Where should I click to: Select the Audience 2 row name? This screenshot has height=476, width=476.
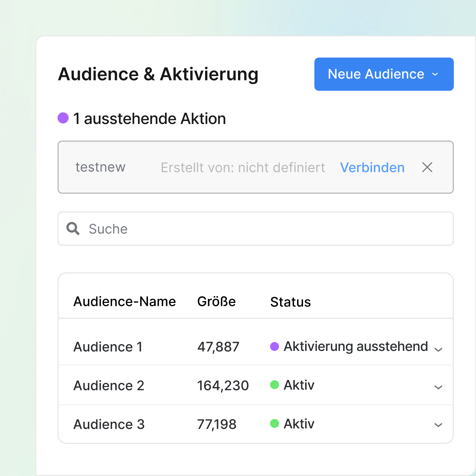[109, 386]
